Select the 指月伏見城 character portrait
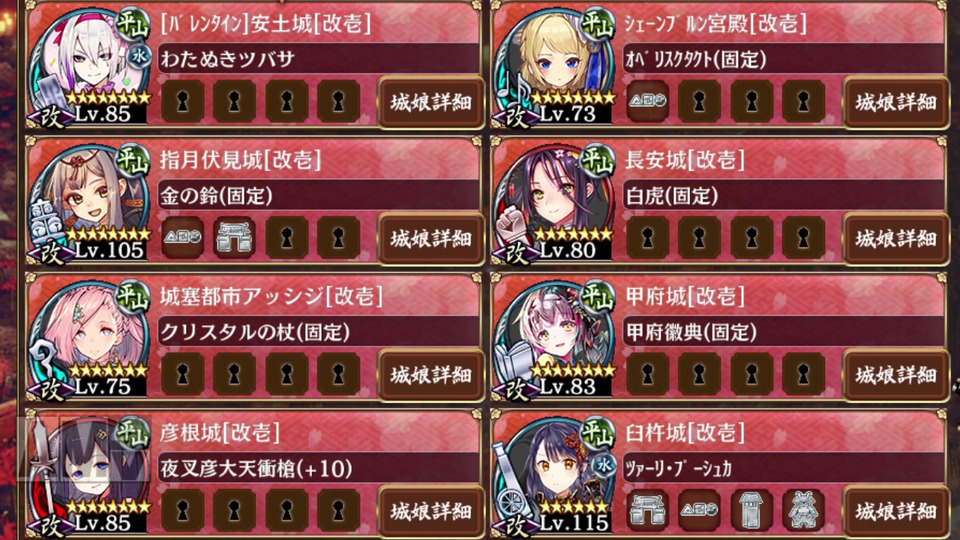This screenshot has height=540, width=960. [x=89, y=201]
